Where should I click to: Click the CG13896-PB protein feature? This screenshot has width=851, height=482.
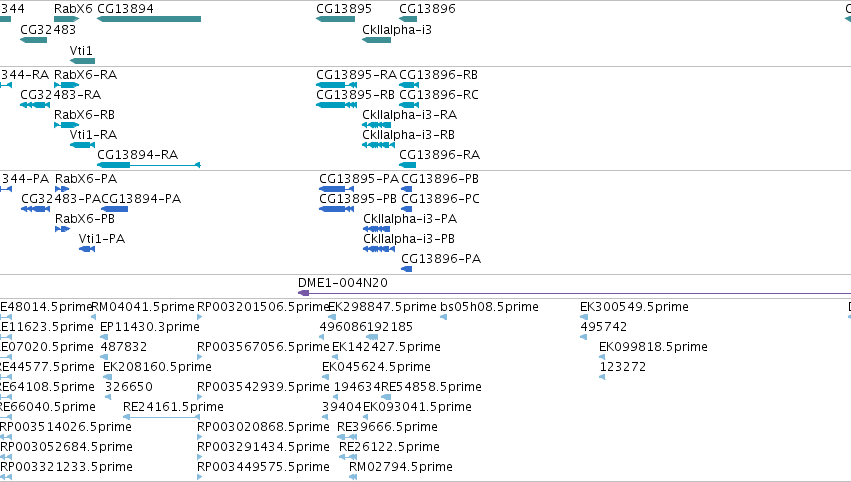point(407,189)
